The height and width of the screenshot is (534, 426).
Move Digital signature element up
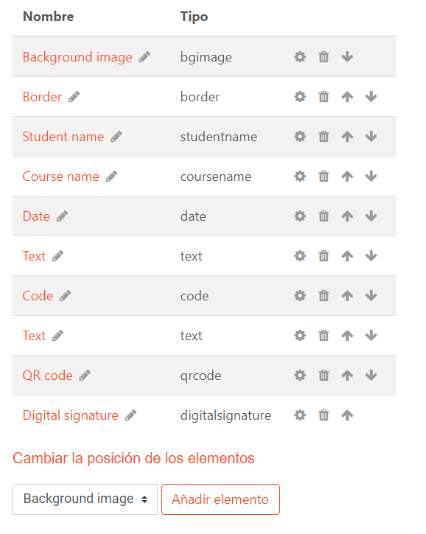click(x=347, y=415)
